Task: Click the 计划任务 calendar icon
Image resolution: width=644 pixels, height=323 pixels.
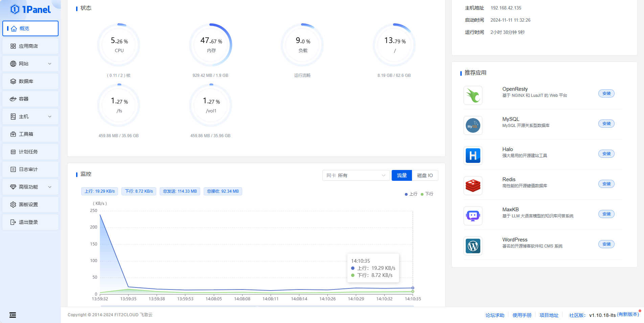Action: point(13,152)
